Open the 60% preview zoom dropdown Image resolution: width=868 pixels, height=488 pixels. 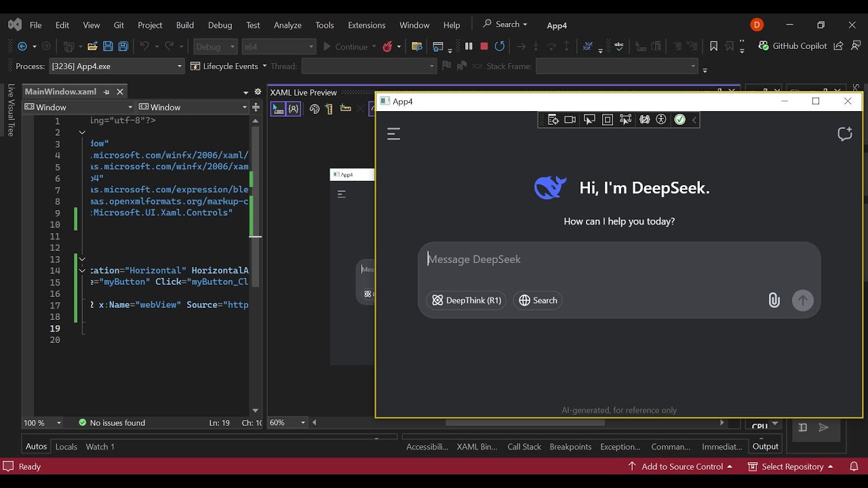(288, 423)
